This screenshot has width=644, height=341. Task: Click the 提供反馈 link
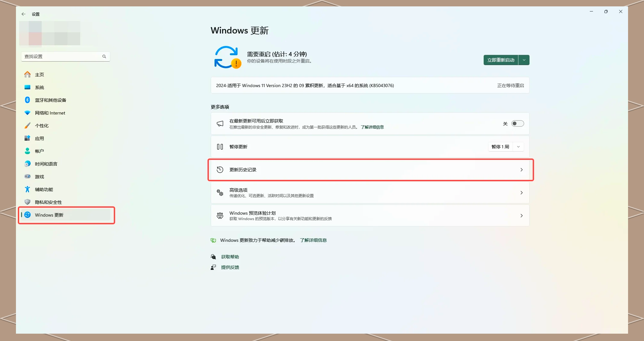(x=230, y=267)
